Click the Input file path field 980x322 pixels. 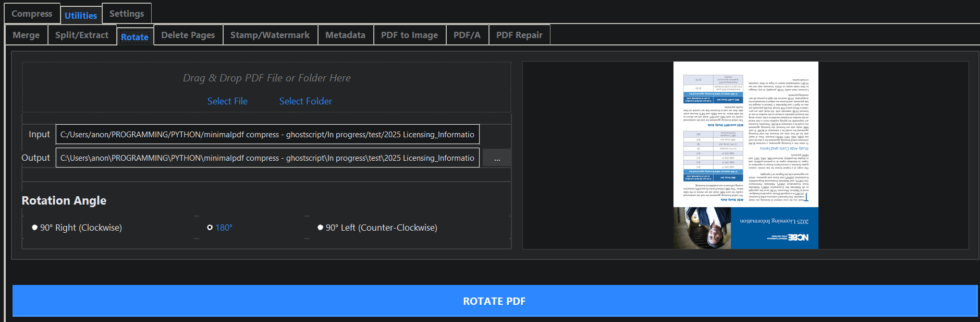click(x=267, y=135)
